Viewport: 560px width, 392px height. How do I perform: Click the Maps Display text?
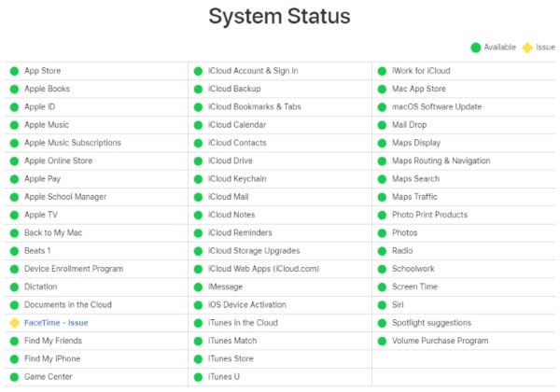(x=416, y=143)
